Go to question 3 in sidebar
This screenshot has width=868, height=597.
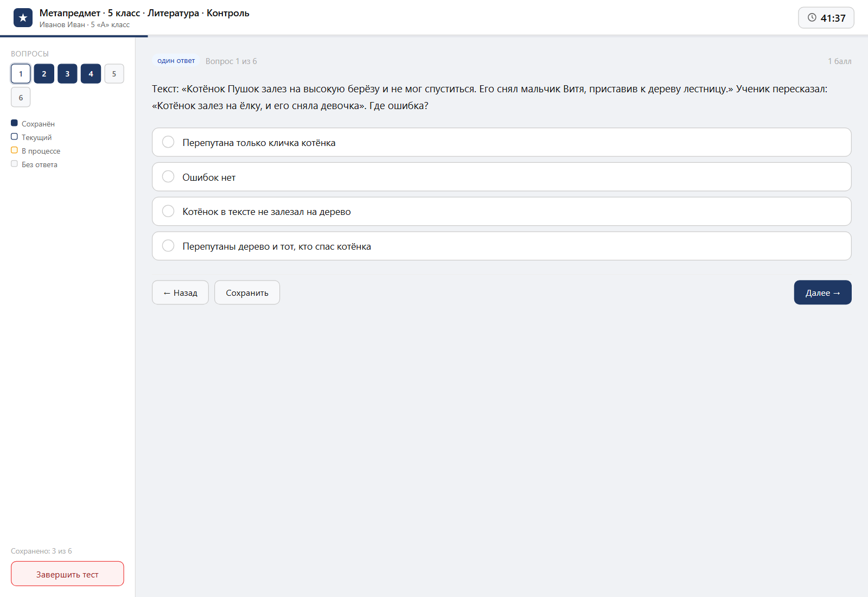[x=67, y=74]
